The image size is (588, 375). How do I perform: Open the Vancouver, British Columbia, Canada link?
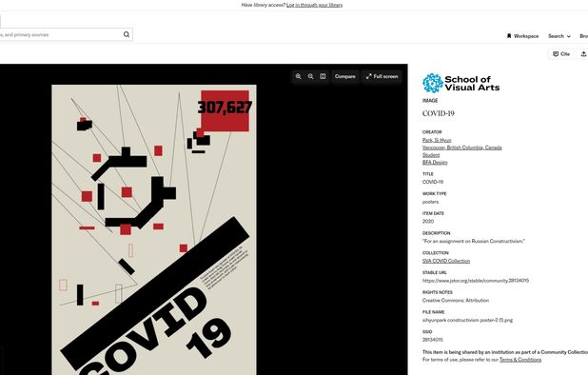coord(462,148)
